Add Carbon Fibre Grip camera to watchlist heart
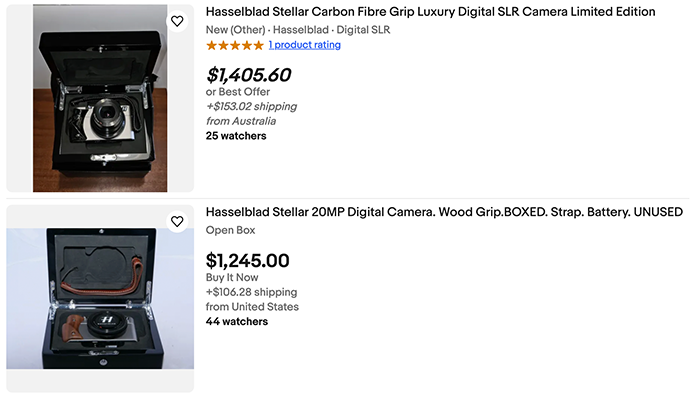The image size is (700, 397). click(177, 21)
